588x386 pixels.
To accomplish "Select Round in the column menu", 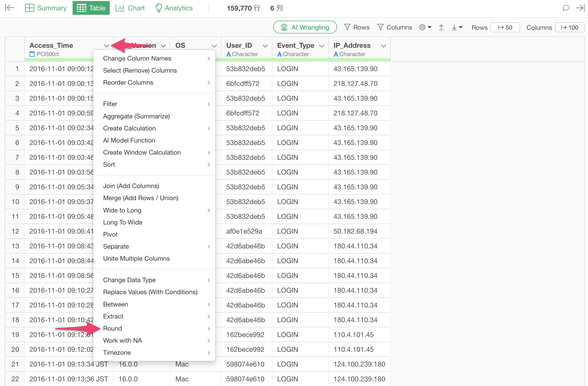I will point(113,328).
